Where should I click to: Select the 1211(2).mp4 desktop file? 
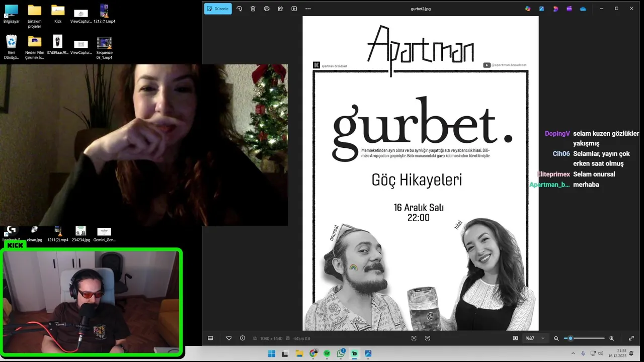(58, 234)
